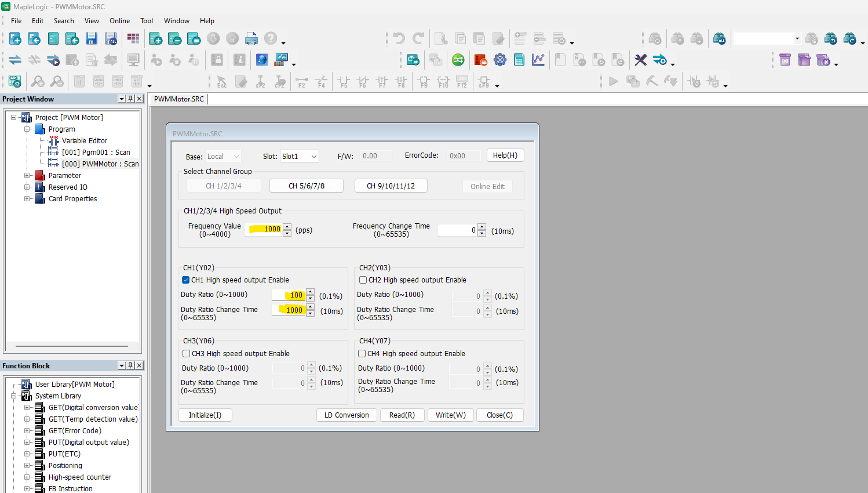
Task: Click the Print icon in the toolbar
Action: 251,39
